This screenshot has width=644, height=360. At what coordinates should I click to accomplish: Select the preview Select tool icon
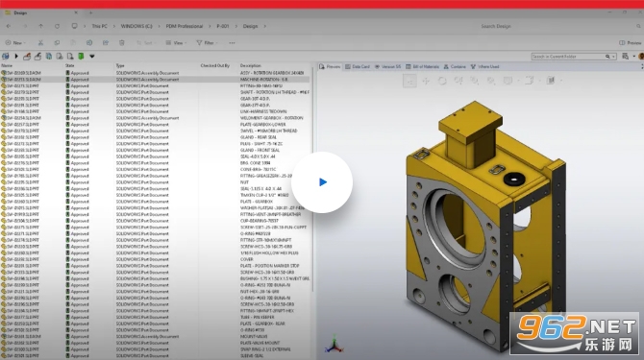click(409, 81)
